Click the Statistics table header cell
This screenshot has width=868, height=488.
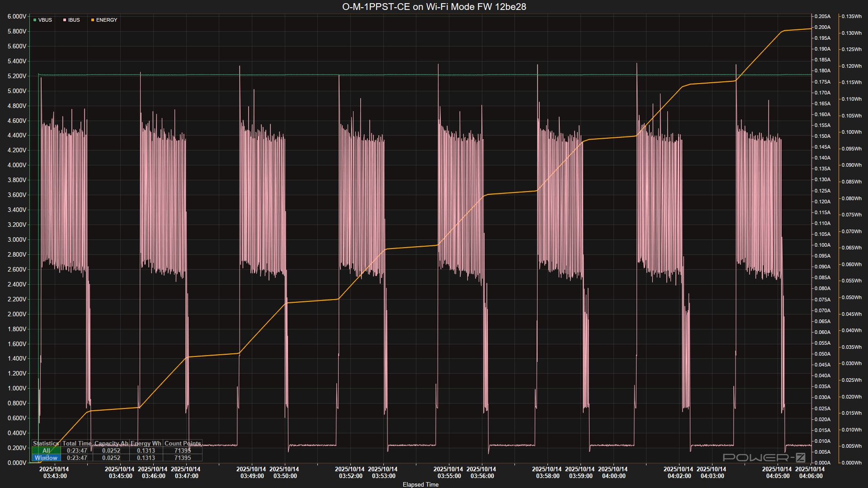pos(46,443)
